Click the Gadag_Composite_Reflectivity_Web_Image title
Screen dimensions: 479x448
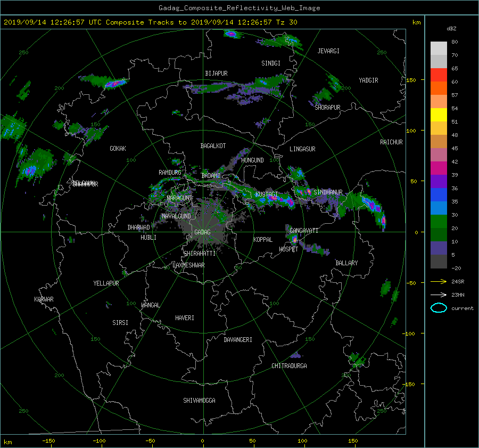point(239,8)
